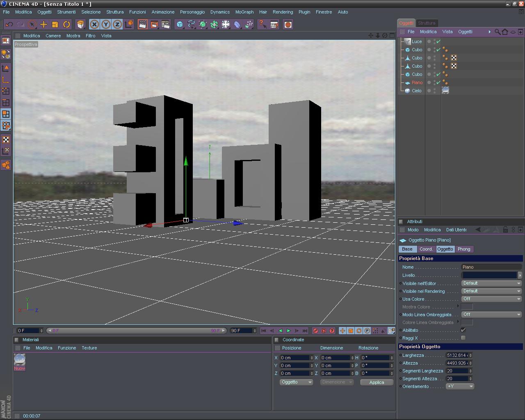Image resolution: width=525 pixels, height=420 pixels.
Task: Toggle the X axis lock
Action: [x=94, y=25]
